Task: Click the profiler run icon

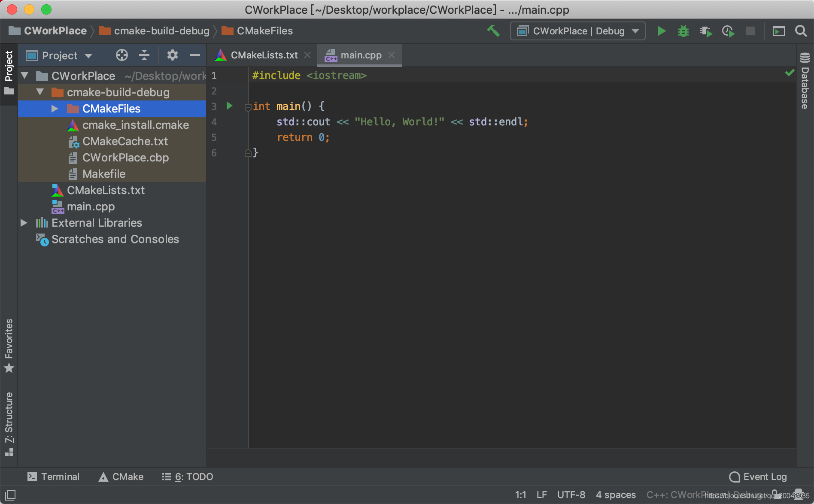Action: tap(728, 31)
